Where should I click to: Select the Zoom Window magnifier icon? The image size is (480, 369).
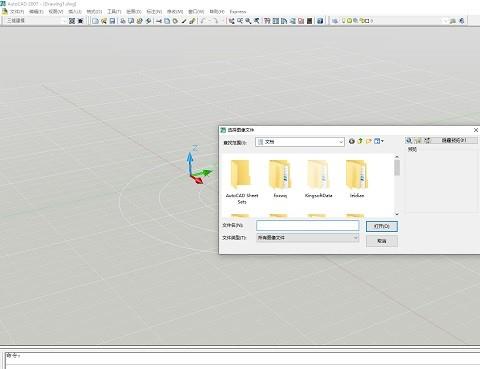[x=248, y=21]
